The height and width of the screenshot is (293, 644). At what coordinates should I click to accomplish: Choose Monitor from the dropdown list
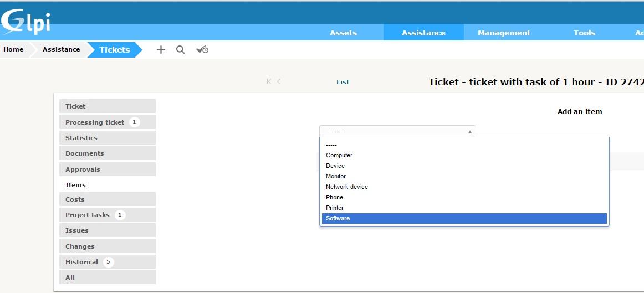464,176
